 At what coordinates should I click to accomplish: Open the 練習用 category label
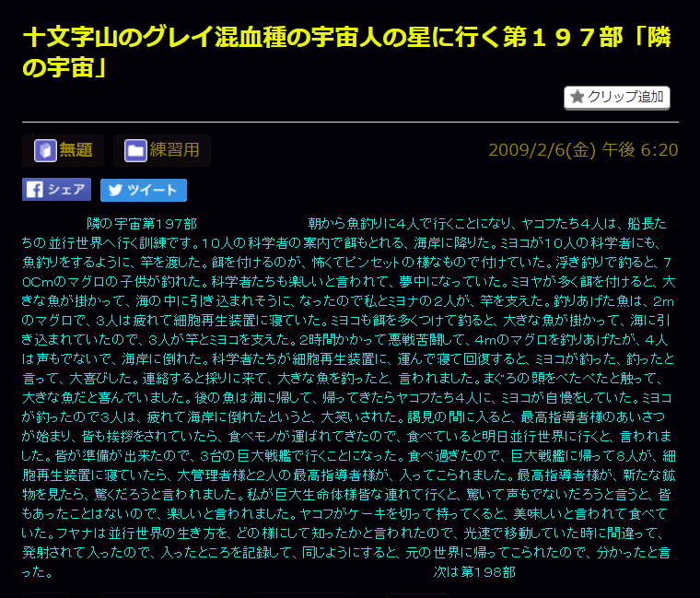174,150
